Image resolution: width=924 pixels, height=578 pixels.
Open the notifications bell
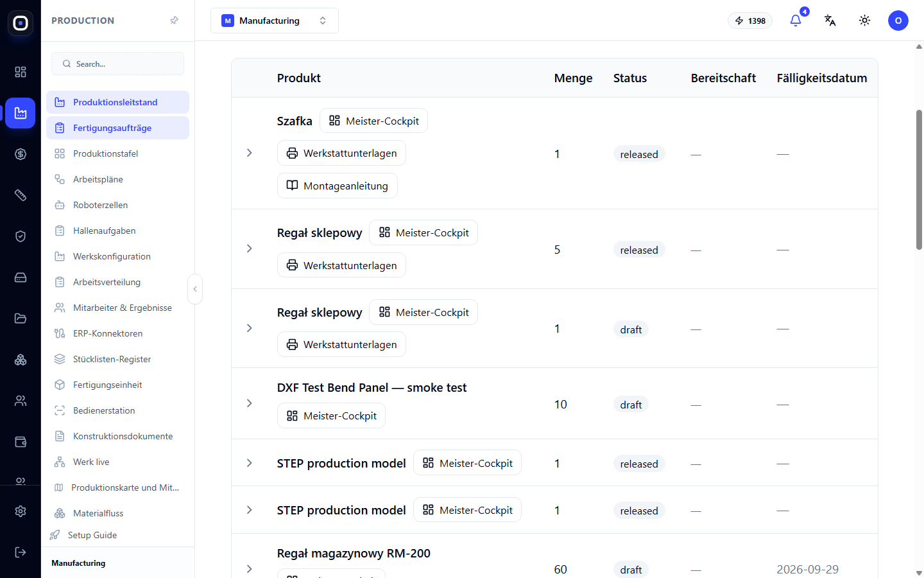[x=796, y=21]
